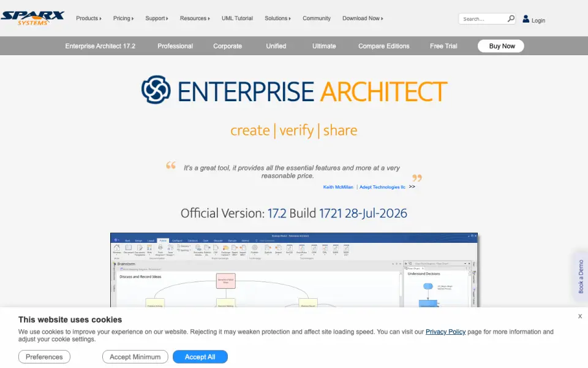
Task: Expand the Resources menu
Action: [195, 18]
